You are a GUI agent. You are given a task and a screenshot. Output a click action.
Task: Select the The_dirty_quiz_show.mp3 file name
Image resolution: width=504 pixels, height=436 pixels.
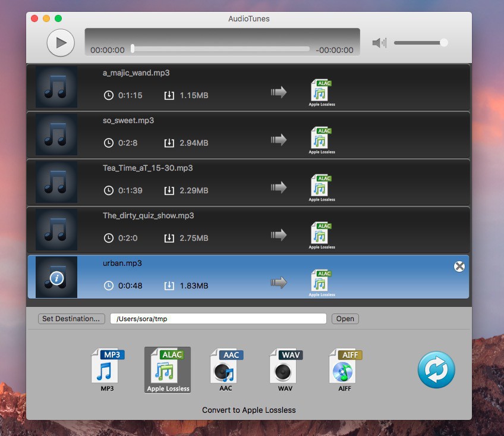pyautogui.click(x=148, y=215)
